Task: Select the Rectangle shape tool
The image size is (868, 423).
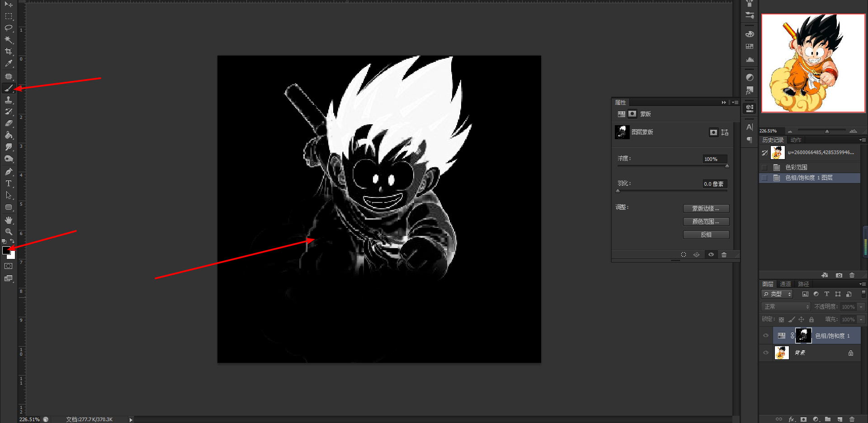Action: pyautogui.click(x=9, y=207)
